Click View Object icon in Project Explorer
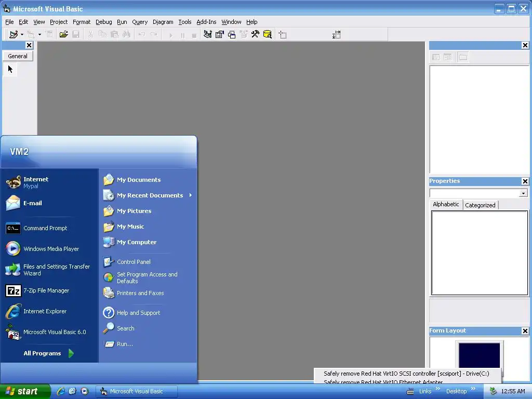The width and height of the screenshot is (532, 399). click(448, 57)
